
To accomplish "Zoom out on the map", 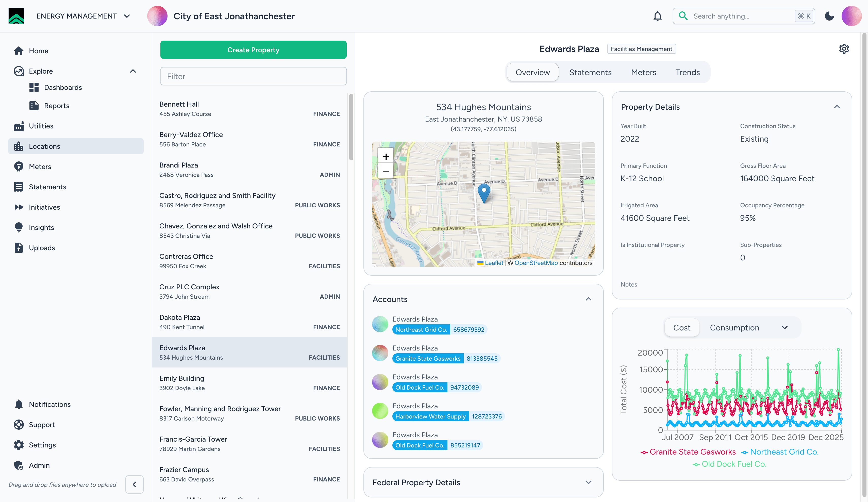I will (x=386, y=172).
